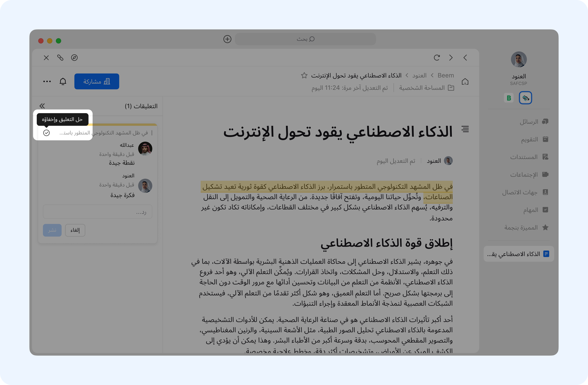Open in browser via compass icon
The width and height of the screenshot is (588, 385).
pos(74,57)
